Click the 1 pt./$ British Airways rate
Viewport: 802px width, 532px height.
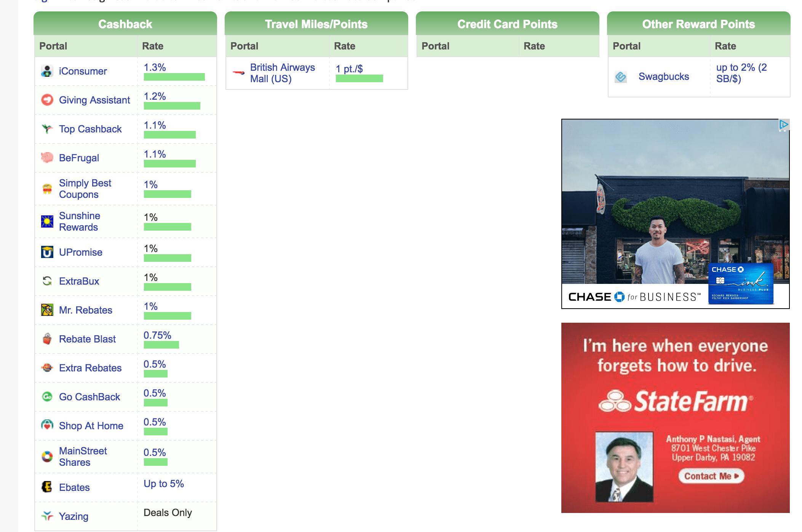point(349,69)
